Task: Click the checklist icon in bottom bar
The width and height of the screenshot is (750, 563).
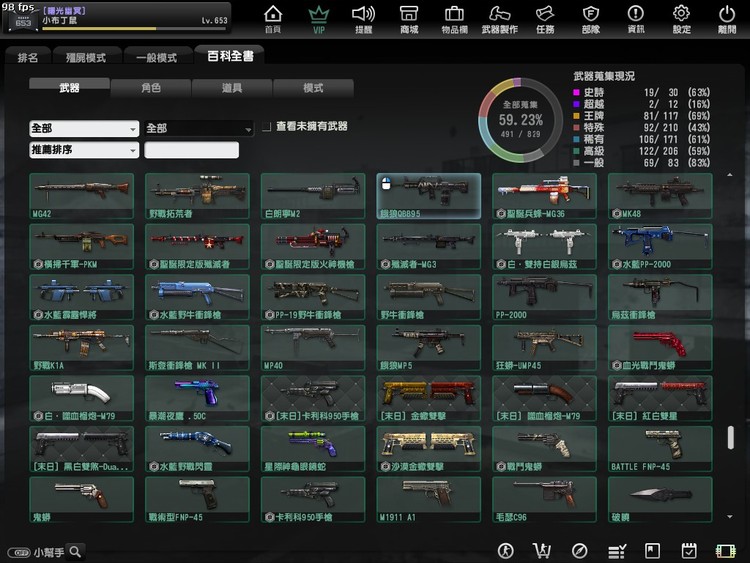Action: coord(617,552)
